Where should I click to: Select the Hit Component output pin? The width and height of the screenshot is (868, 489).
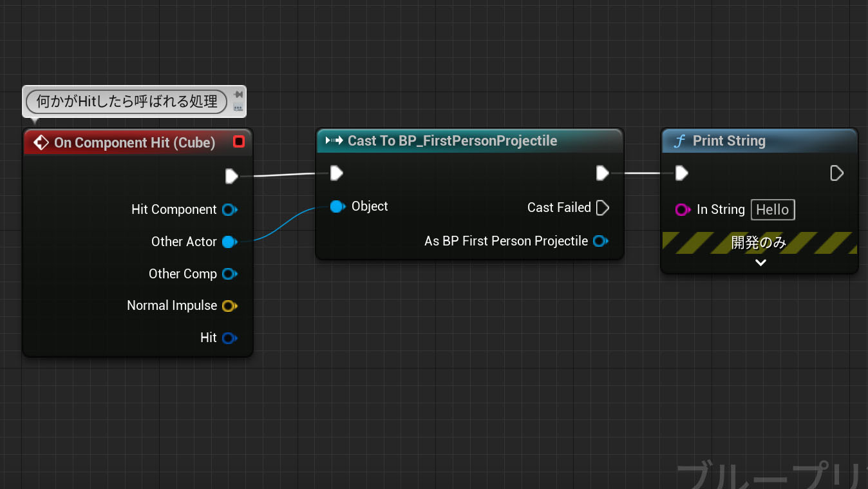pos(229,209)
